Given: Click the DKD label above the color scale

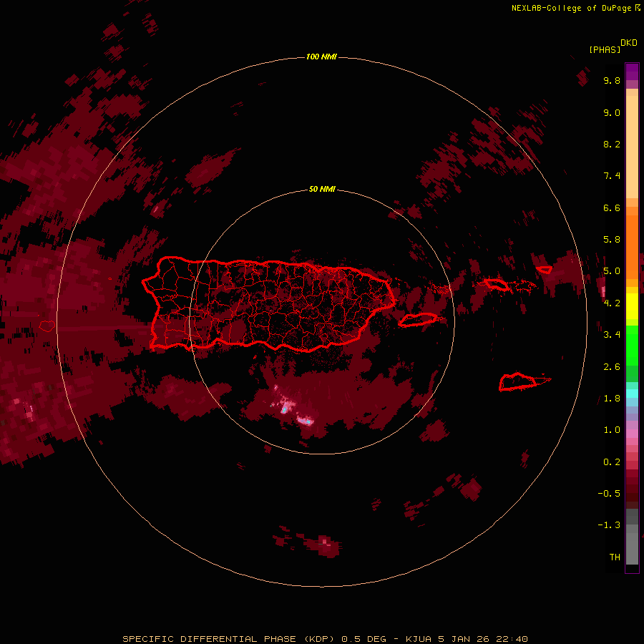Looking at the screenshot, I should coord(629,42).
